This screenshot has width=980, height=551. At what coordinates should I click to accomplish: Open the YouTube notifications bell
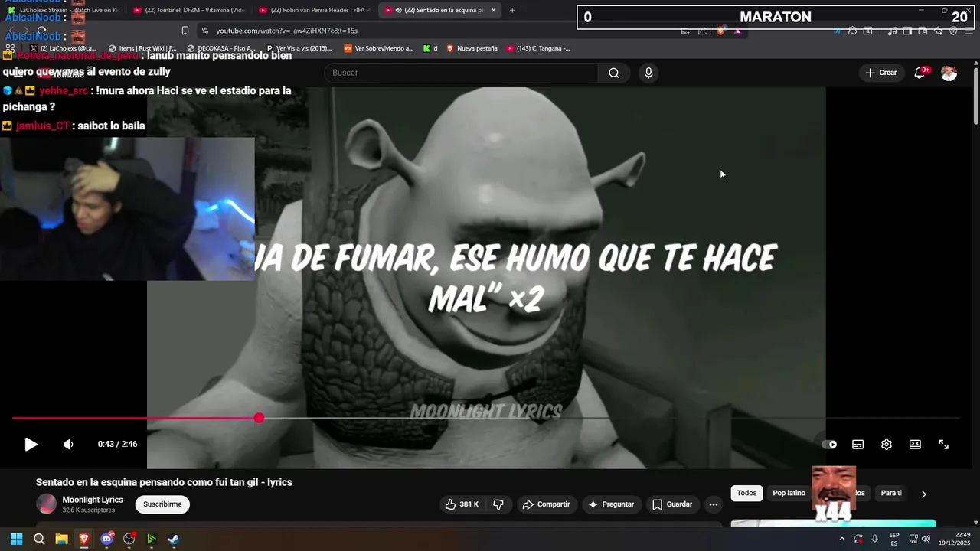click(x=920, y=73)
